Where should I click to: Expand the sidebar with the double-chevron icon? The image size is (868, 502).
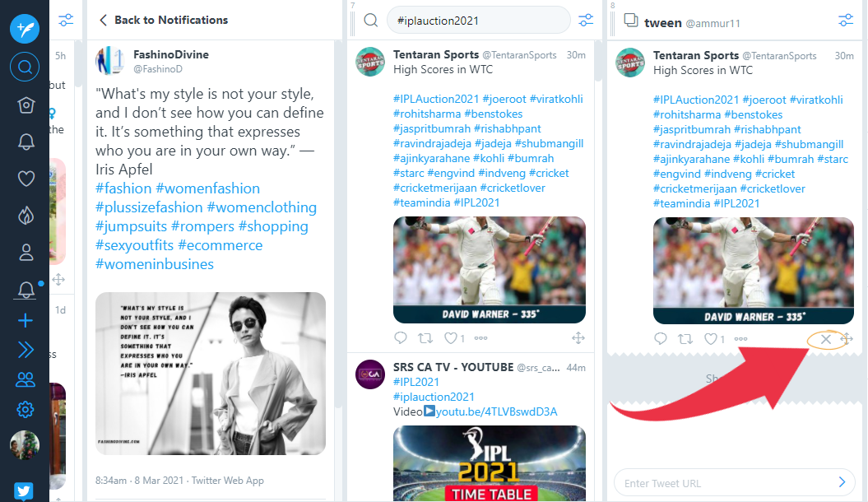pos(26,350)
